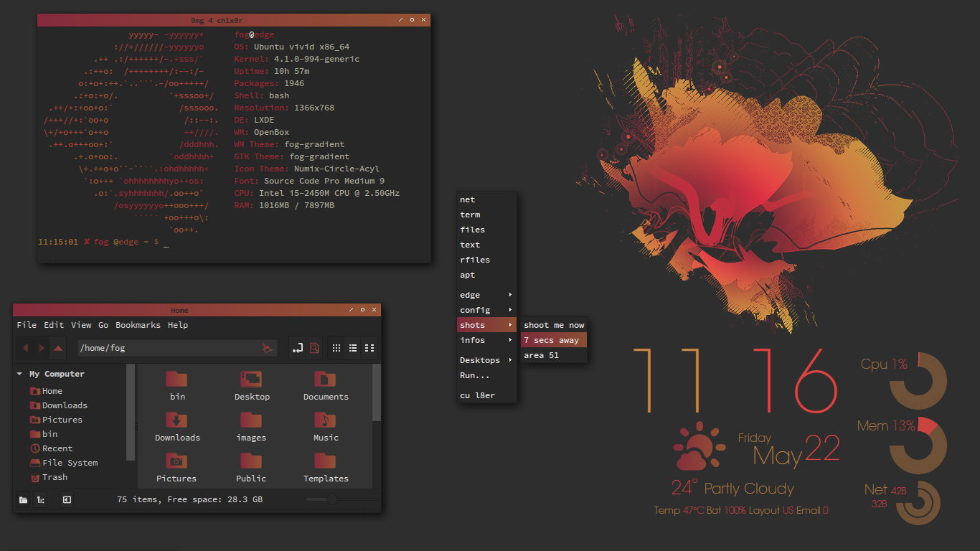Click the clear path brush icon
Image resolution: width=980 pixels, height=551 pixels.
[x=267, y=348]
